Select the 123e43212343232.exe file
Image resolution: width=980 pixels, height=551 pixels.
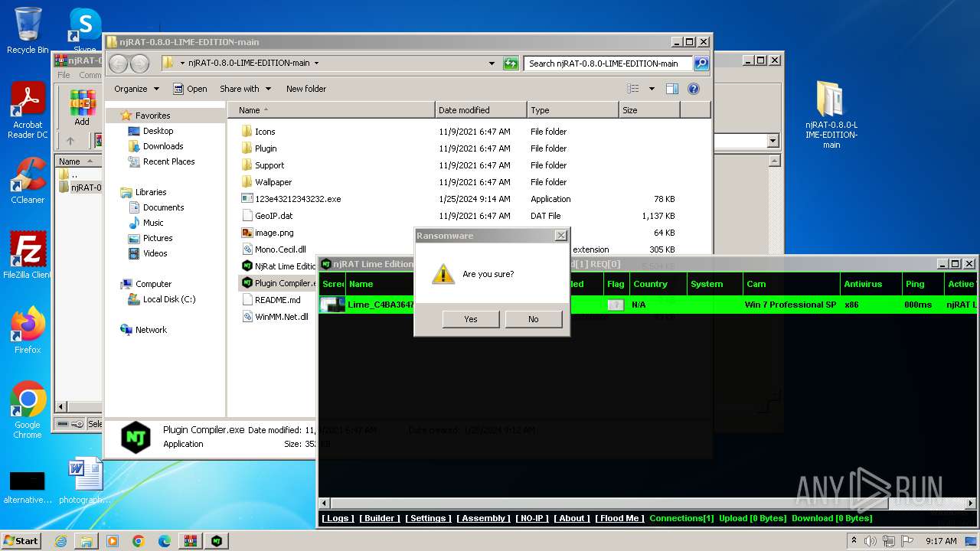tap(298, 199)
